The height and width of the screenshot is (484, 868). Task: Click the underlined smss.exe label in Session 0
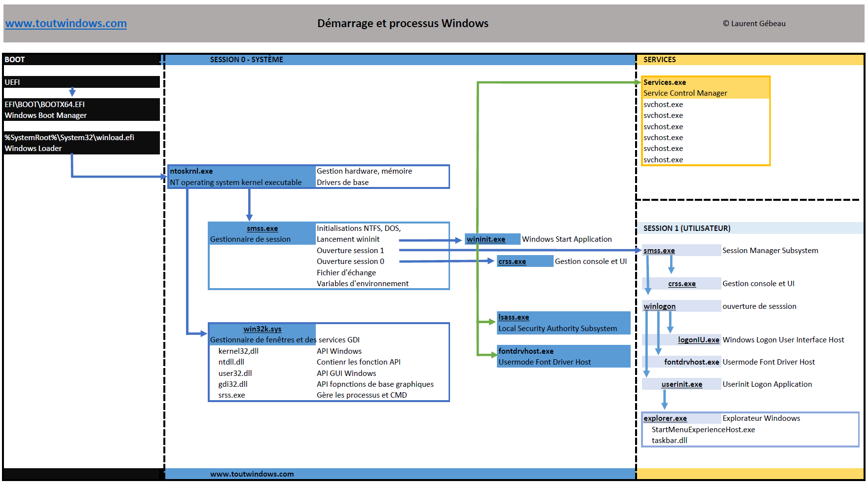coord(262,228)
